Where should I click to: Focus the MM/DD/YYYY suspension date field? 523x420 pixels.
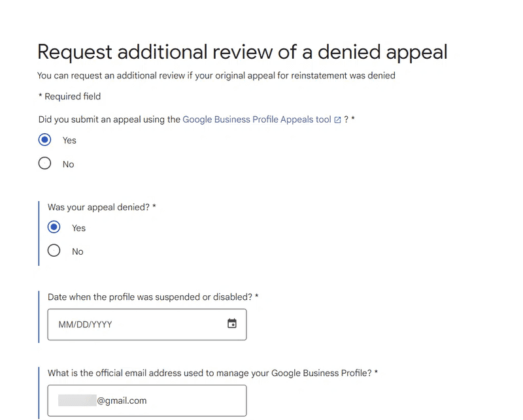pos(147,325)
